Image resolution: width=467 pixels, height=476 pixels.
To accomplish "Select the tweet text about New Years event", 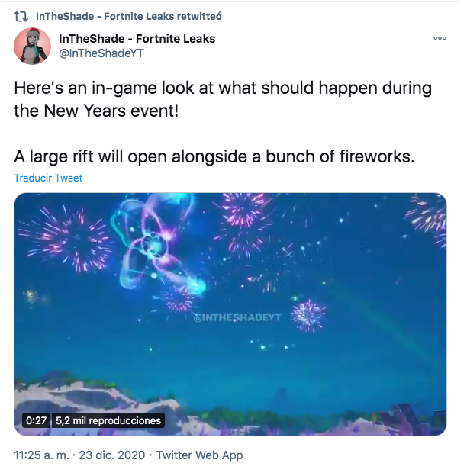I will pos(223,99).
